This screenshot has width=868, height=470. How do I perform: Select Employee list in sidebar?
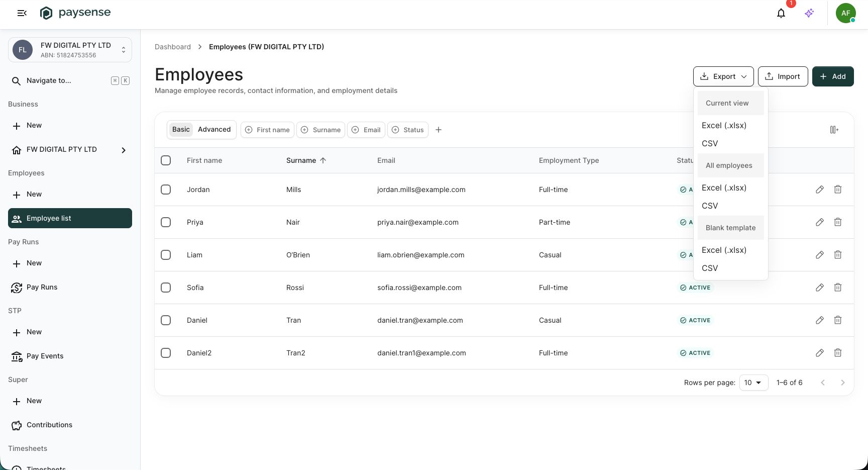[70, 218]
